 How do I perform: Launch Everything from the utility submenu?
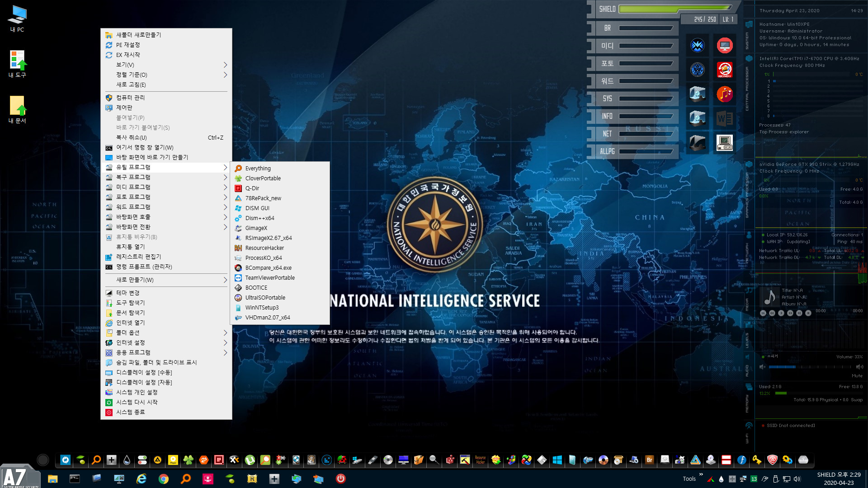click(x=280, y=168)
